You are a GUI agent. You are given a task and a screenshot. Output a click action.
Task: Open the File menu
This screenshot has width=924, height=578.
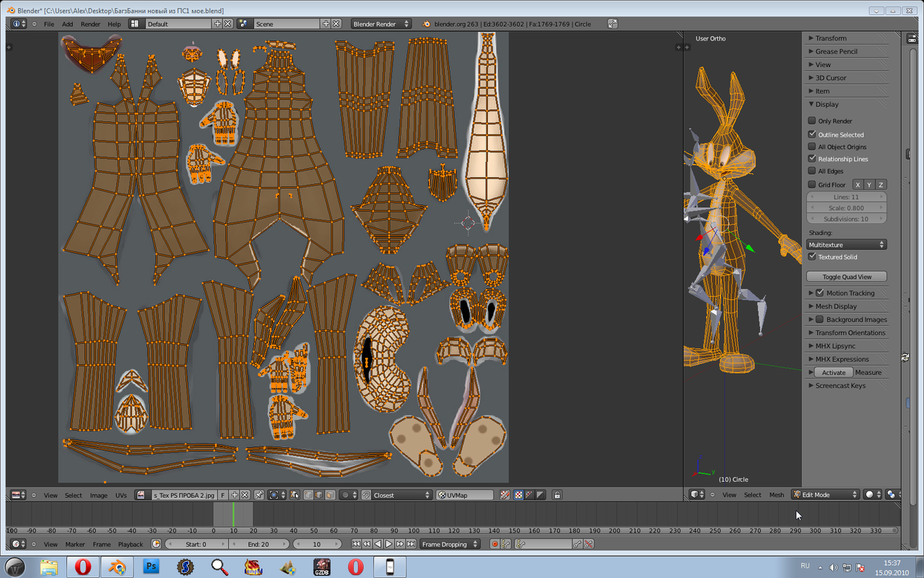(x=49, y=24)
